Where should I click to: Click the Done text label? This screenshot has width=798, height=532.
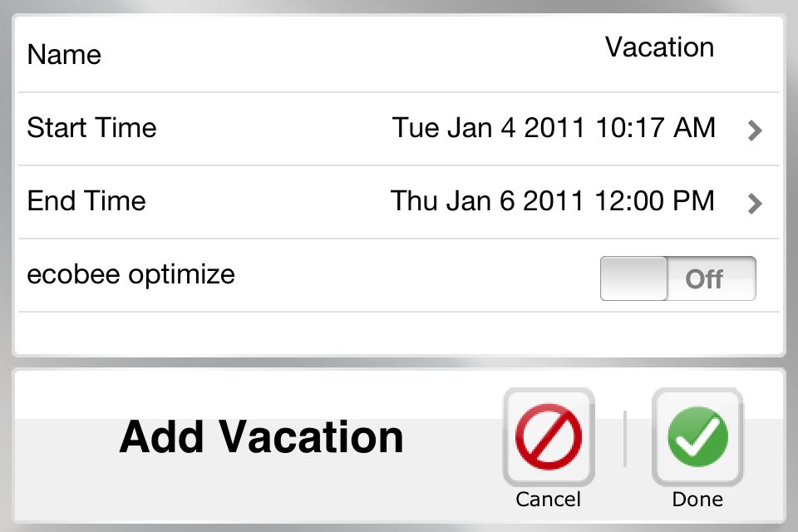pos(697,500)
